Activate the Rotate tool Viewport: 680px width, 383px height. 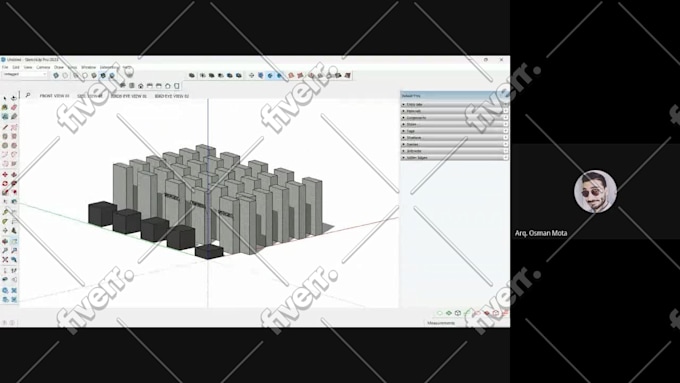tap(5, 183)
